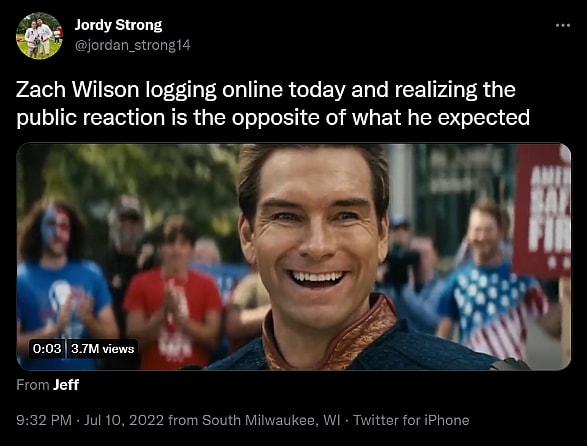
Task: Click the 0:03 video duration badge
Action: [x=47, y=349]
